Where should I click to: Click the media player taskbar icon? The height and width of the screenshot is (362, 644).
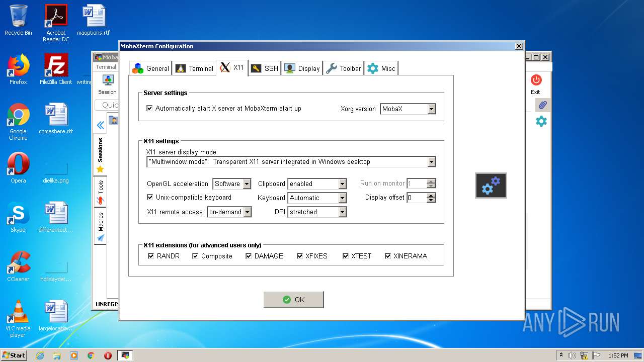pyautogui.click(x=74, y=355)
